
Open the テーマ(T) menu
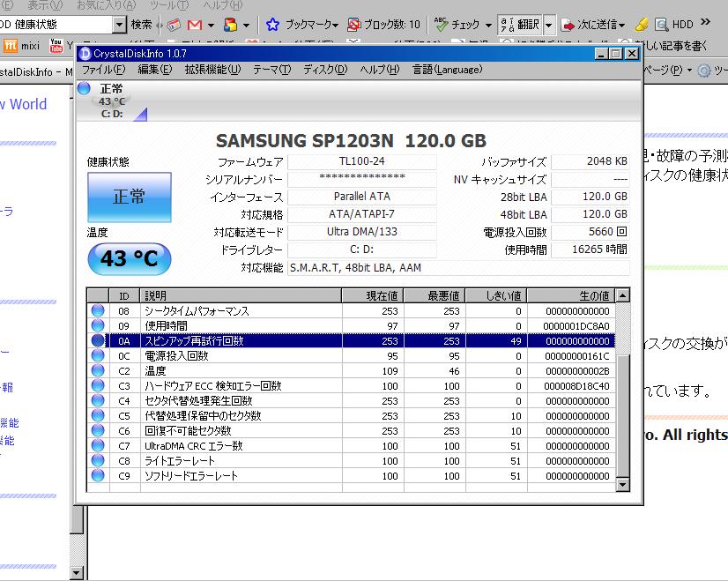[272, 70]
